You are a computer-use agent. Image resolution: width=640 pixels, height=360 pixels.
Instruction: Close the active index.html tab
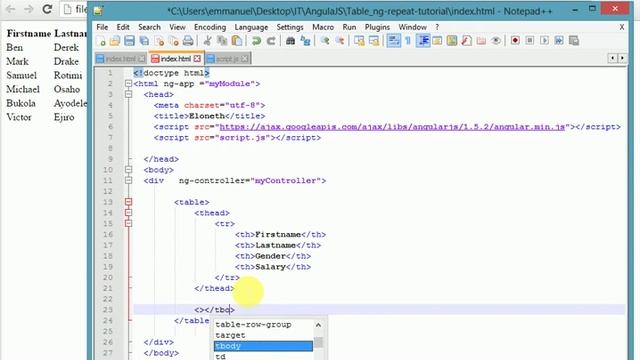[x=197, y=59]
